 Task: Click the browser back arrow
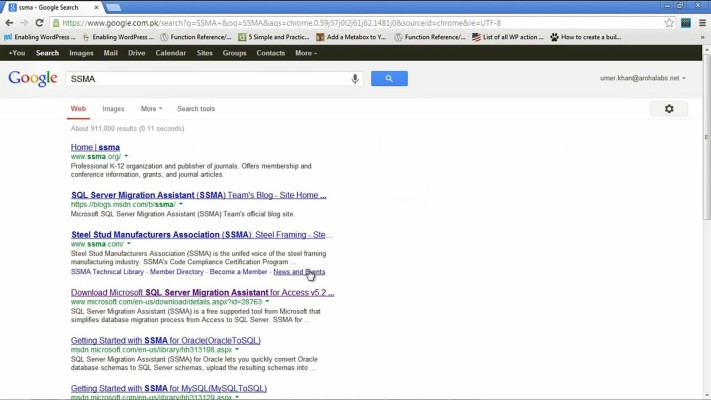pyautogui.click(x=9, y=22)
